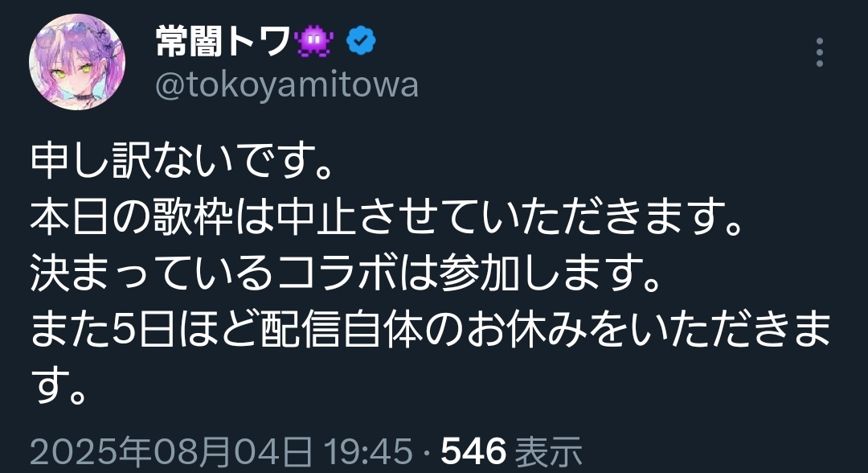Visit the @tokoyamitowa handle link
868x473 pixels.
click(287, 85)
